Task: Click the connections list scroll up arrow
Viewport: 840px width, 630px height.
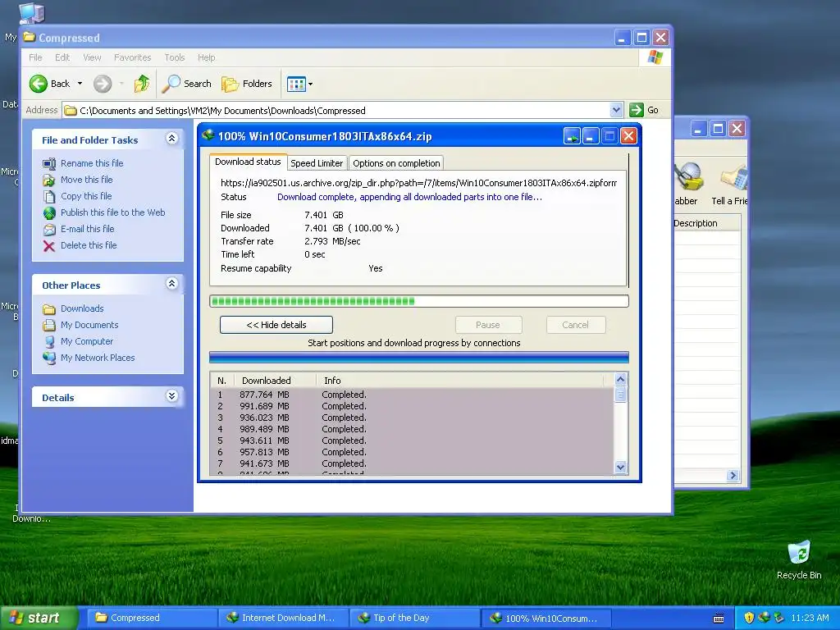Action: tap(620, 379)
